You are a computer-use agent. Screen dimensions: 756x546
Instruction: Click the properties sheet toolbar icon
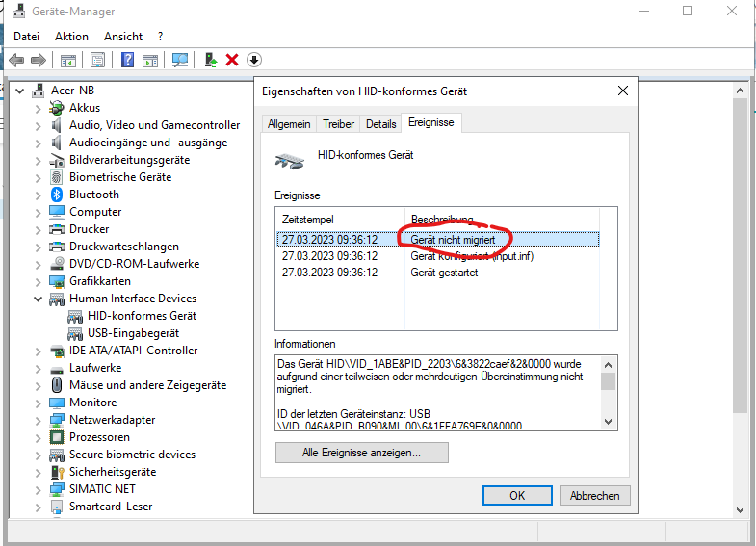pyautogui.click(x=97, y=60)
